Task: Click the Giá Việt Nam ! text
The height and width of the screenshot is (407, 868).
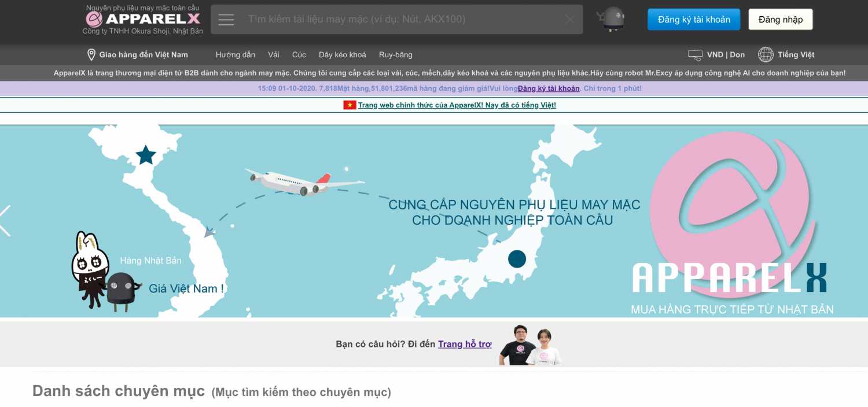Action: click(186, 288)
